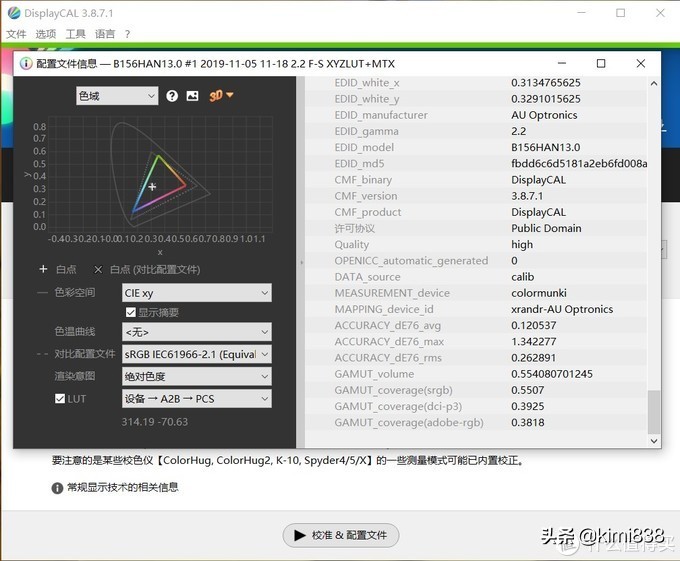Image resolution: width=680 pixels, height=561 pixels.
Task: Select the EDID_md5 row
Action: pos(476,163)
